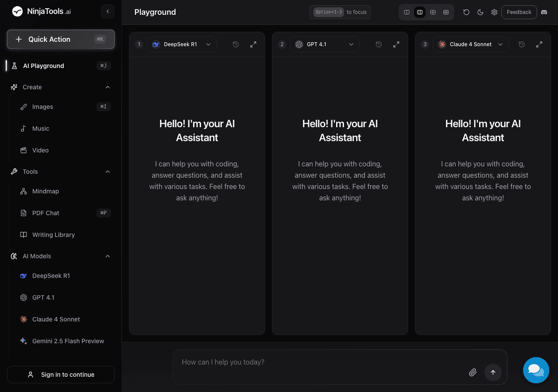The image size is (558, 392).
Task: Open the Video tool
Action: [65, 150]
